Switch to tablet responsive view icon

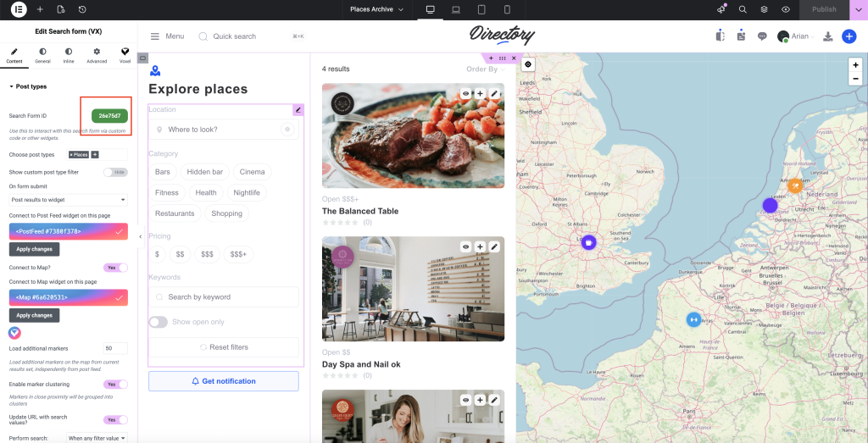(x=481, y=9)
